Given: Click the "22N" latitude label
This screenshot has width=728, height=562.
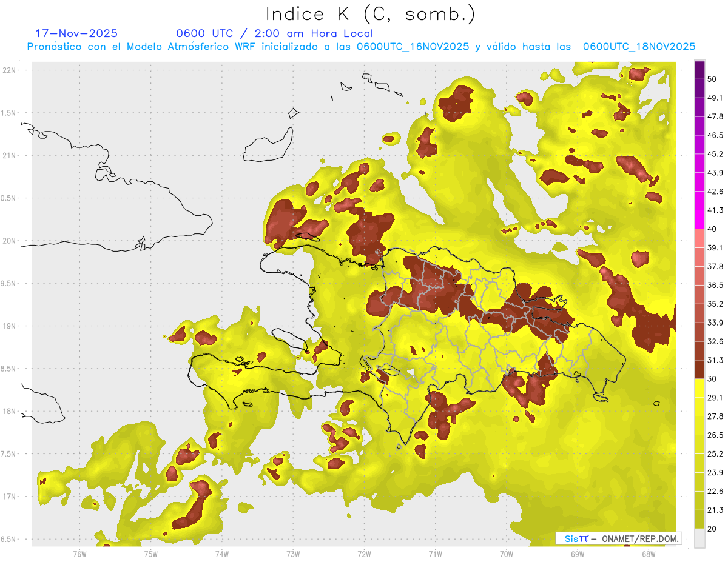Looking at the screenshot, I should pyautogui.click(x=9, y=70).
